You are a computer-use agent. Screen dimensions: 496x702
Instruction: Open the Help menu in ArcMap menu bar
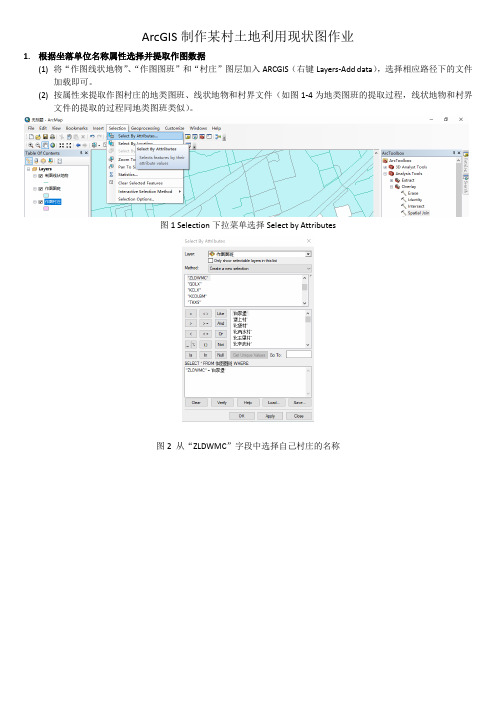tap(216, 128)
